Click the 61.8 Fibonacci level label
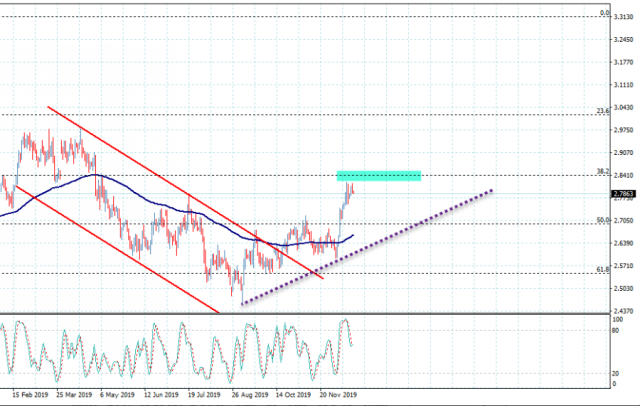 [603, 269]
